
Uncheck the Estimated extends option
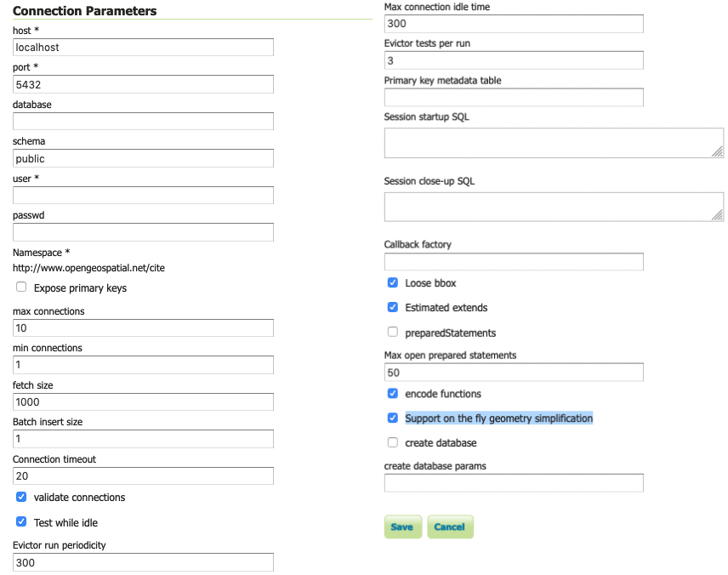point(393,307)
